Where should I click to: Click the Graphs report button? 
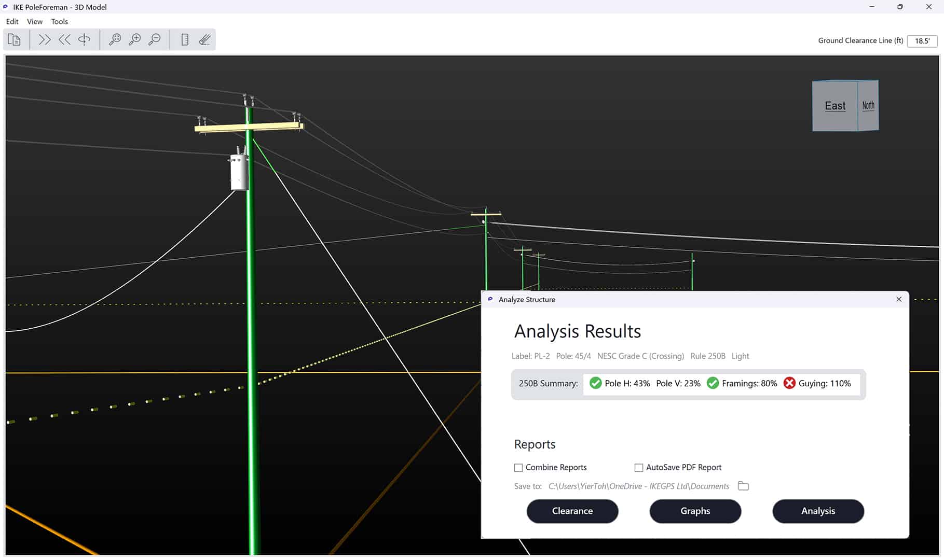coord(695,511)
